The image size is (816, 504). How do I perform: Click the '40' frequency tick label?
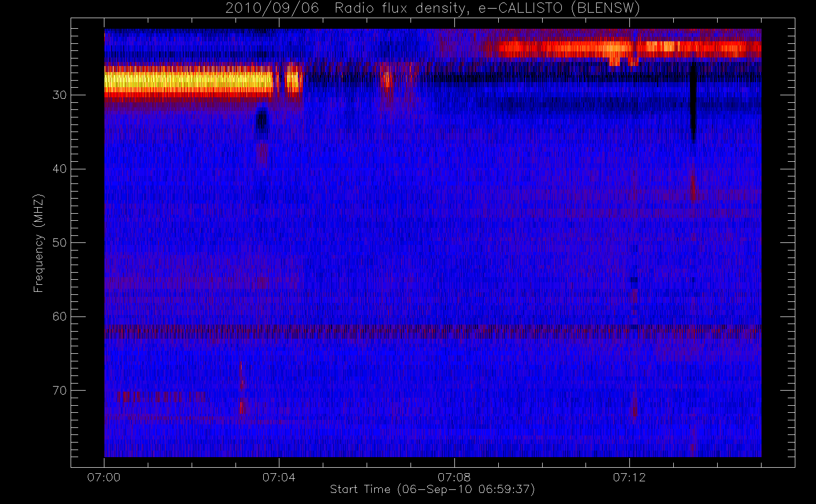tap(60, 169)
